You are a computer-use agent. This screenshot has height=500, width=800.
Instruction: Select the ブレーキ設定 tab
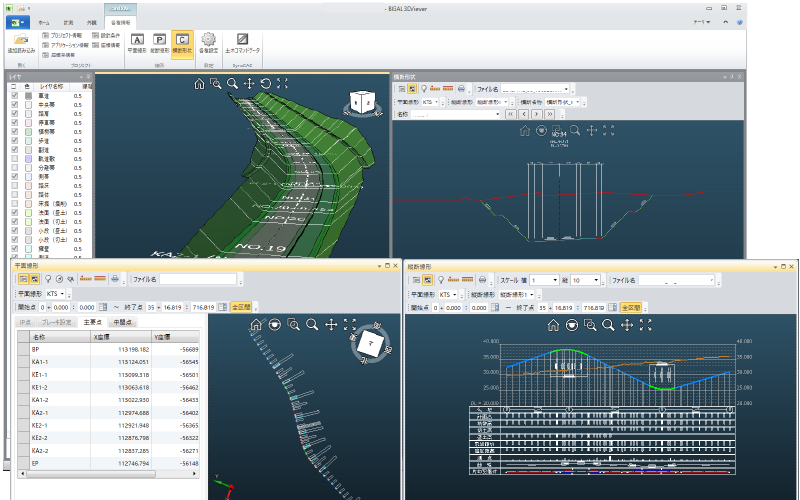coord(56,322)
